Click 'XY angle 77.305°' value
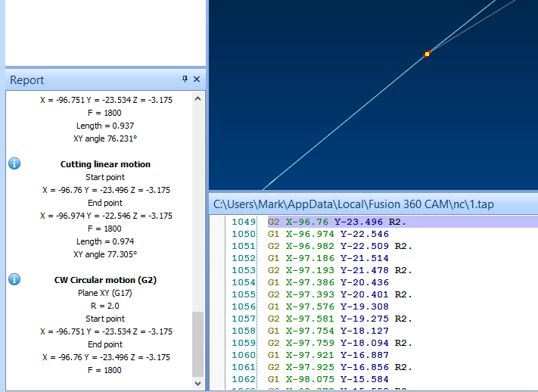Viewport: 538px width, 392px height. 105,254
